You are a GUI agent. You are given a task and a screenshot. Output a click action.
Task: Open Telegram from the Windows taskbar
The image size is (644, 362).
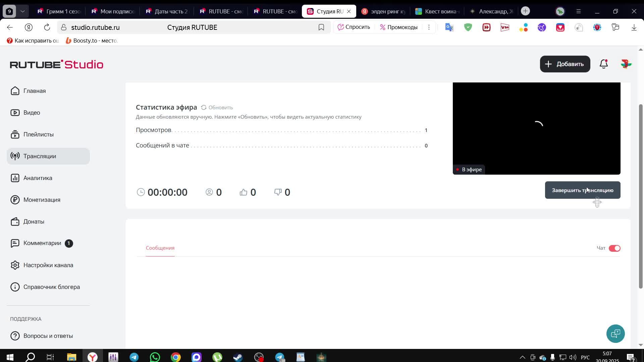tap(134, 357)
